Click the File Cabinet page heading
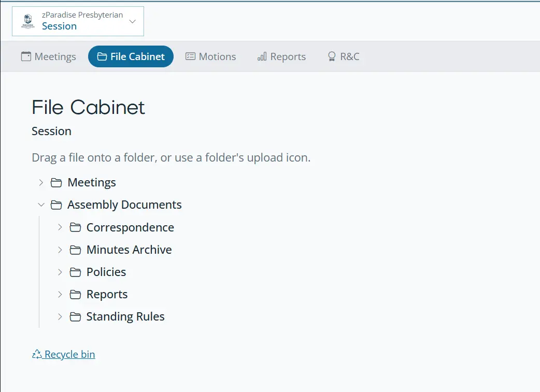The height and width of the screenshot is (392, 540). click(88, 107)
